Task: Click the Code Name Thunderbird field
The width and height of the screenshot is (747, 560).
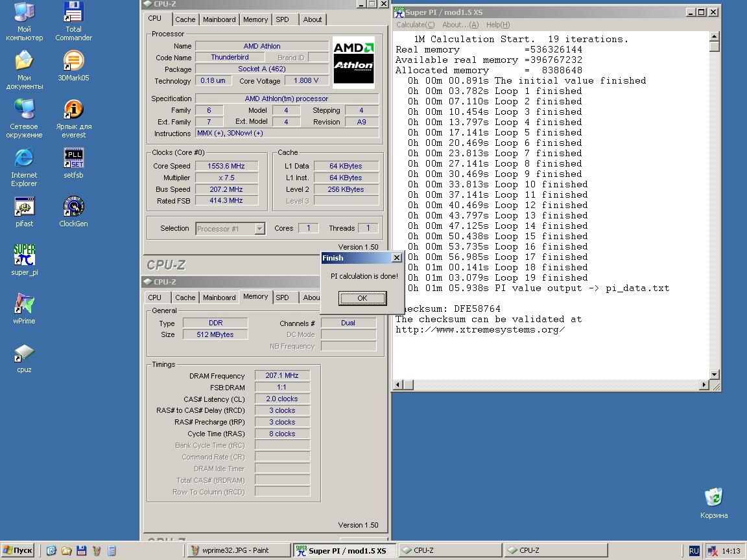Action: point(230,57)
